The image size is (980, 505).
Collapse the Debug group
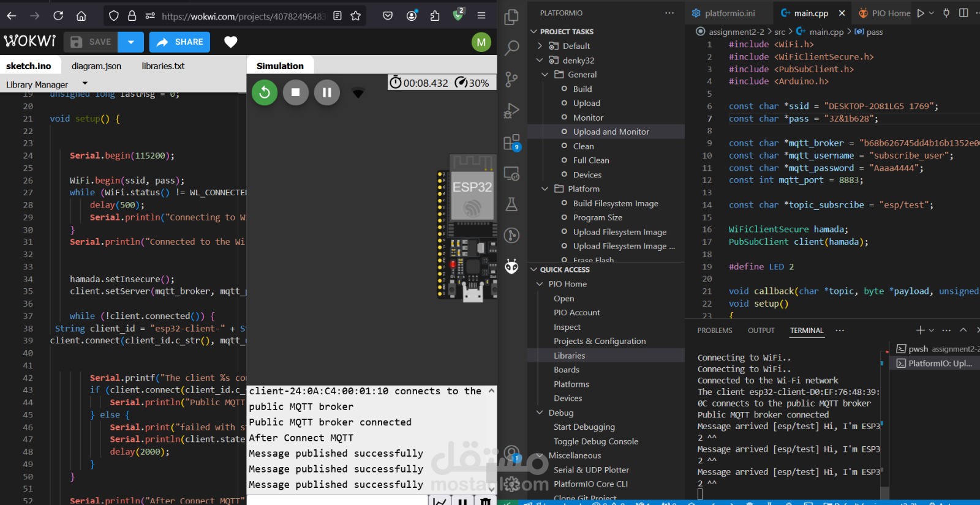(x=540, y=413)
